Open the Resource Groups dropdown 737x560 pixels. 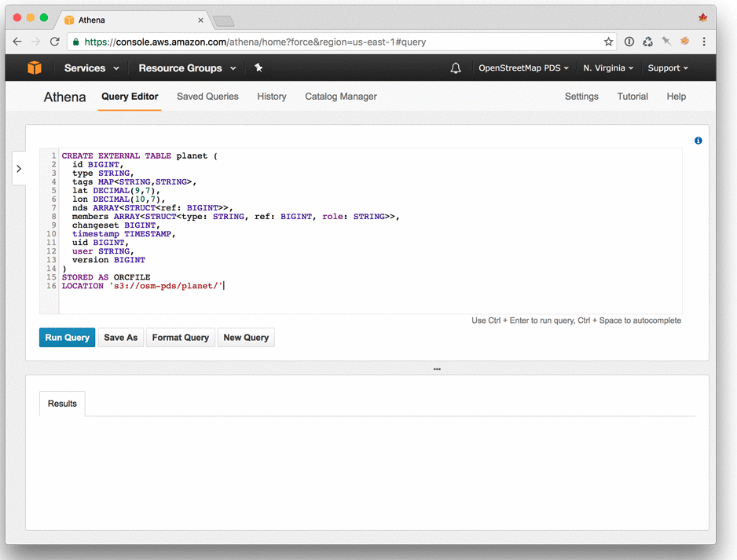(187, 68)
